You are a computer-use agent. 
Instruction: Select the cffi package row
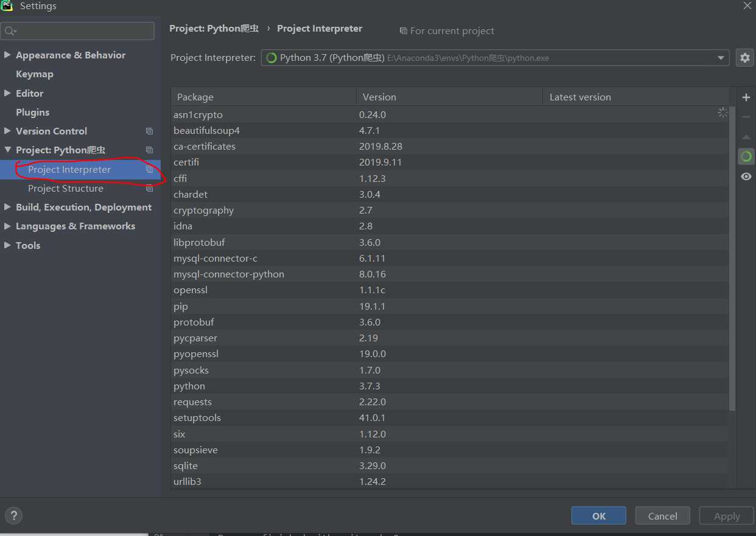(x=450, y=178)
